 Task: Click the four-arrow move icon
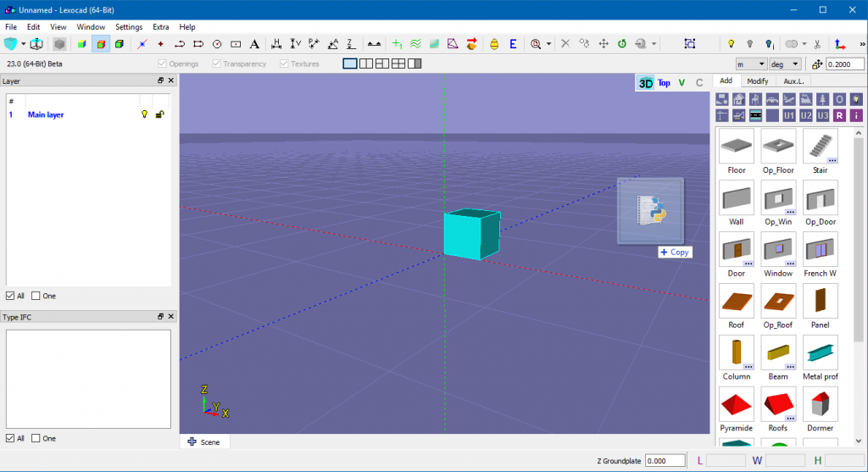pyautogui.click(x=604, y=44)
